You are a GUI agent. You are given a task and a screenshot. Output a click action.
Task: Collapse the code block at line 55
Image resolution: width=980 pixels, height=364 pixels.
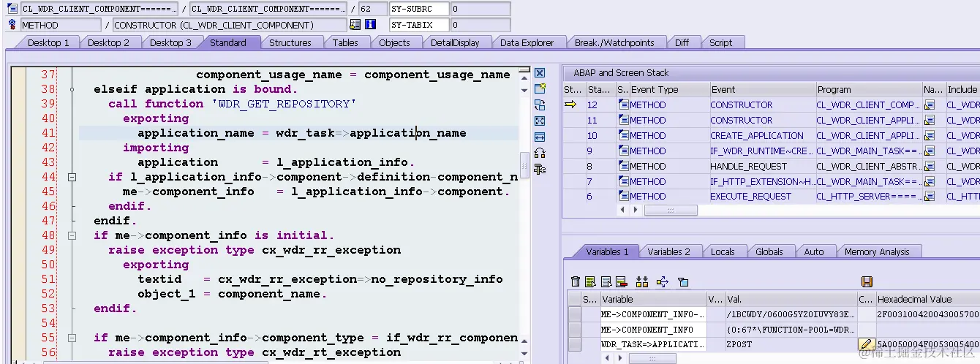pos(72,338)
